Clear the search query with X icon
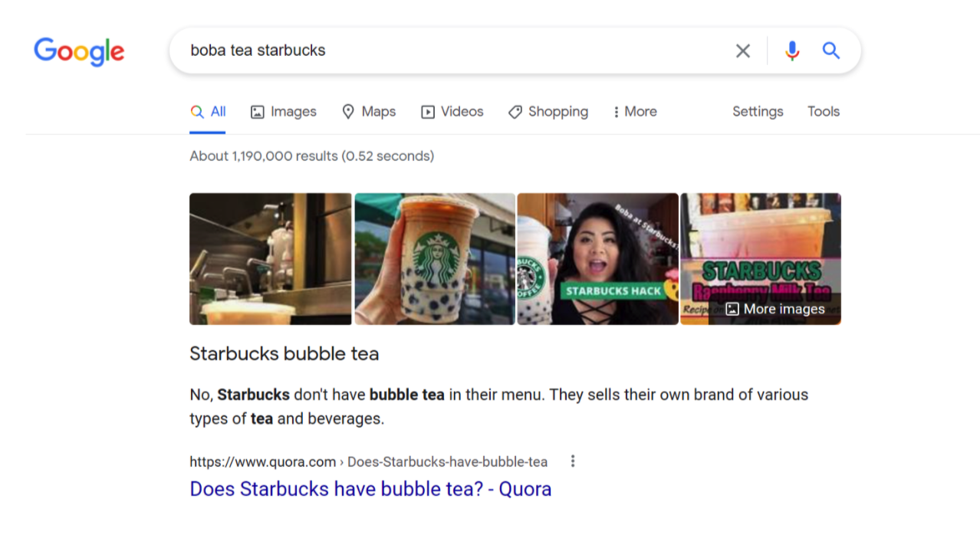Image resolution: width=980 pixels, height=535 pixels. point(743,51)
